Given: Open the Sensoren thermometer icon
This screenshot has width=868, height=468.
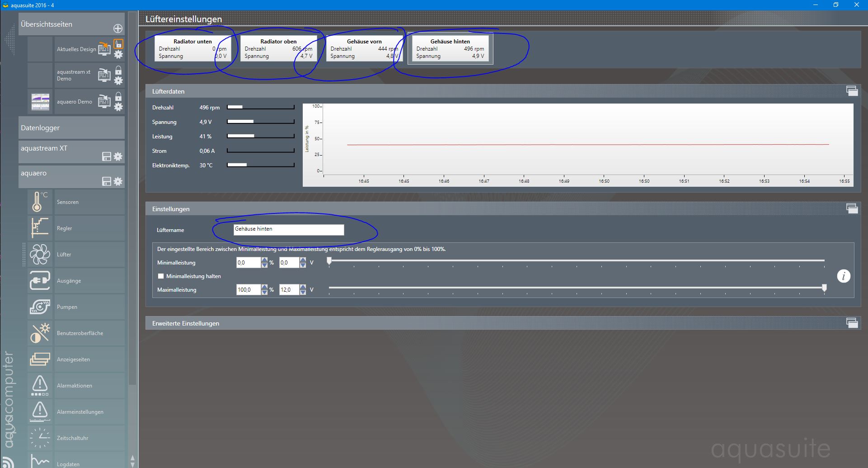Looking at the screenshot, I should tap(40, 202).
